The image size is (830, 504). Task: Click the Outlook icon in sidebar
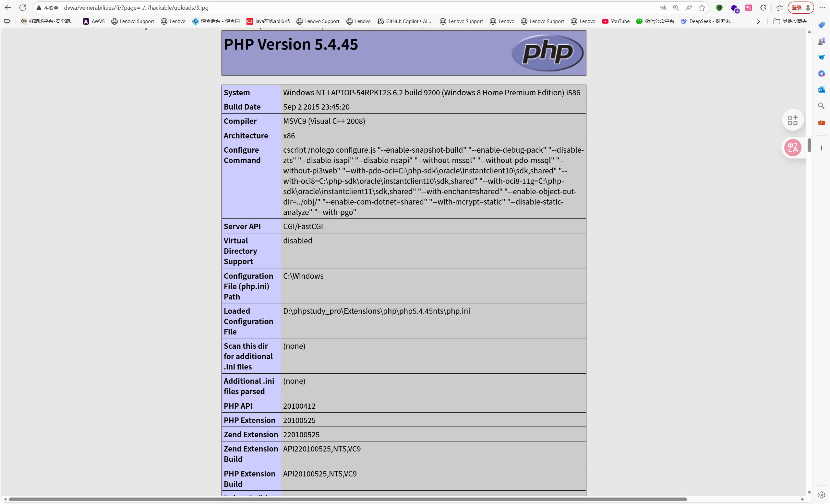[x=822, y=89]
